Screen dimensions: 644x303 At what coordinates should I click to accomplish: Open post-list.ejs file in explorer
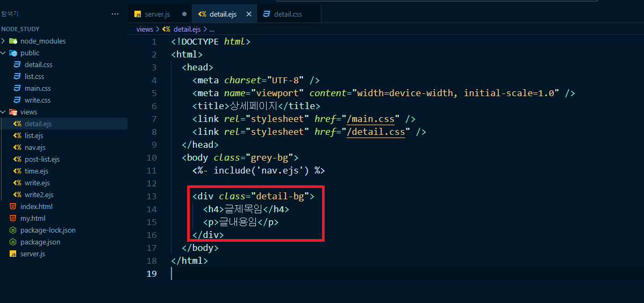(42, 160)
